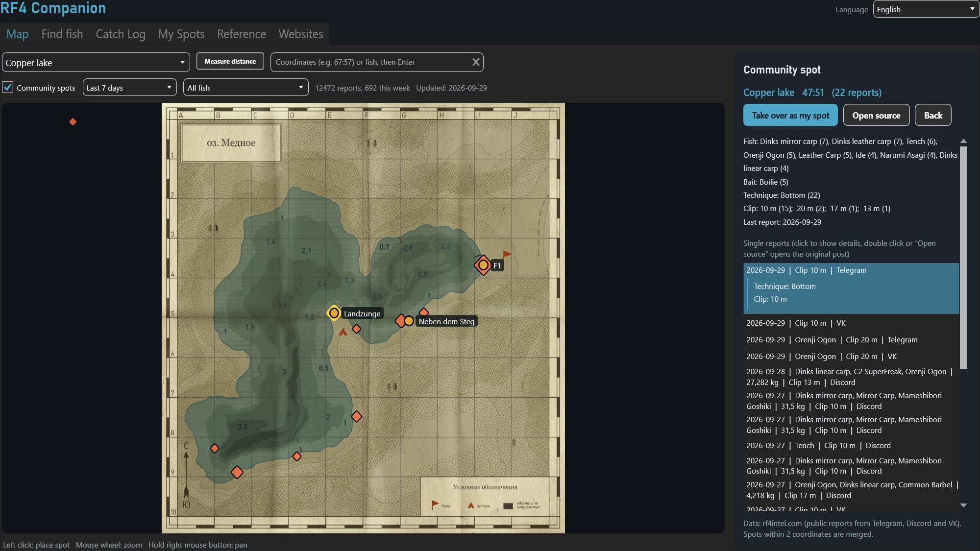
Task: Open the English language dropdown
Action: [926, 9]
